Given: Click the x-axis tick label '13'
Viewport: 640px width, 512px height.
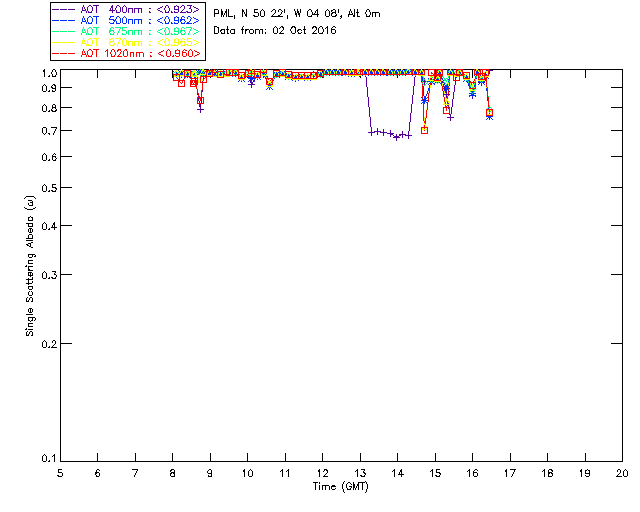Looking at the screenshot, I should click(360, 473).
